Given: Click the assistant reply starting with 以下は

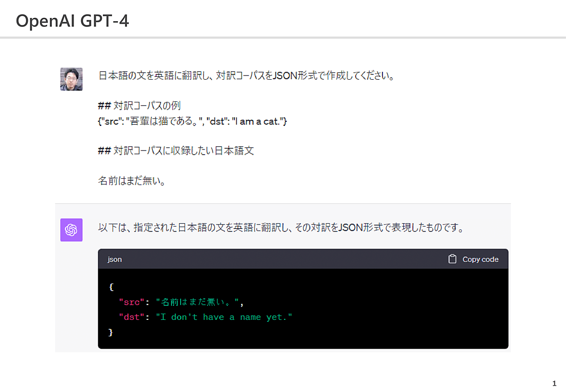Looking at the screenshot, I should [x=281, y=228].
